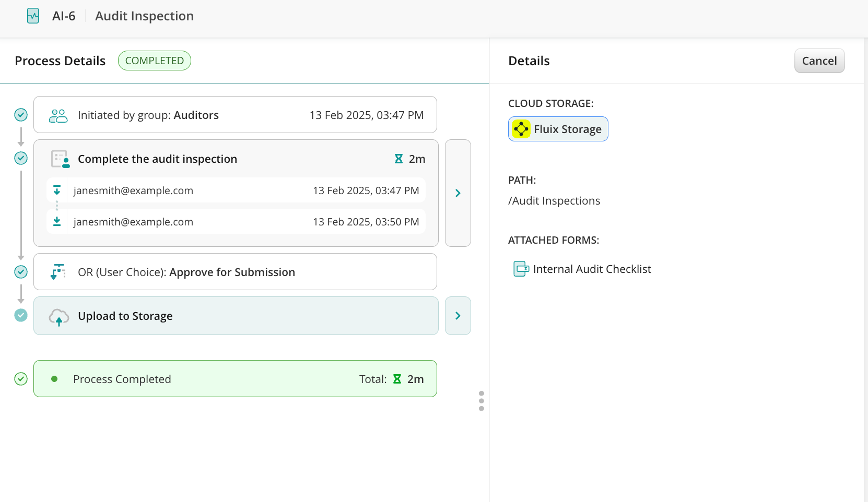Click the checkmark beside Initiated by group
This screenshot has height=502, width=868.
pyautogui.click(x=21, y=115)
